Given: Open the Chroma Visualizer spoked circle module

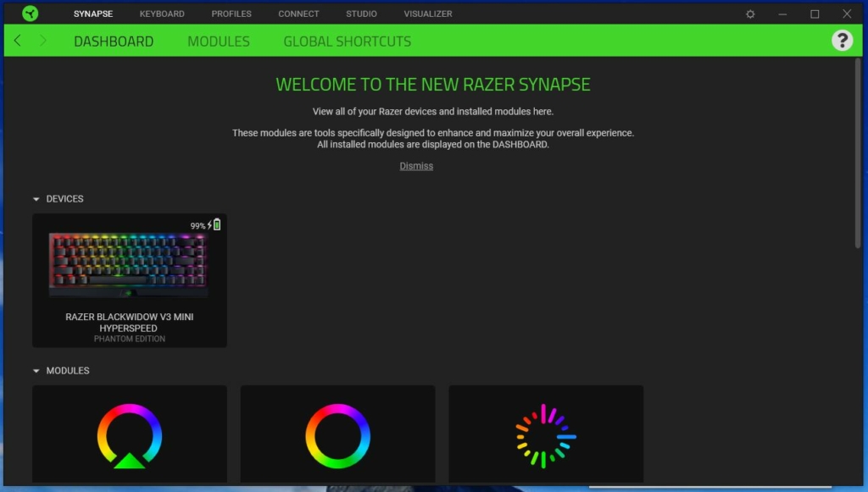Looking at the screenshot, I should (546, 434).
